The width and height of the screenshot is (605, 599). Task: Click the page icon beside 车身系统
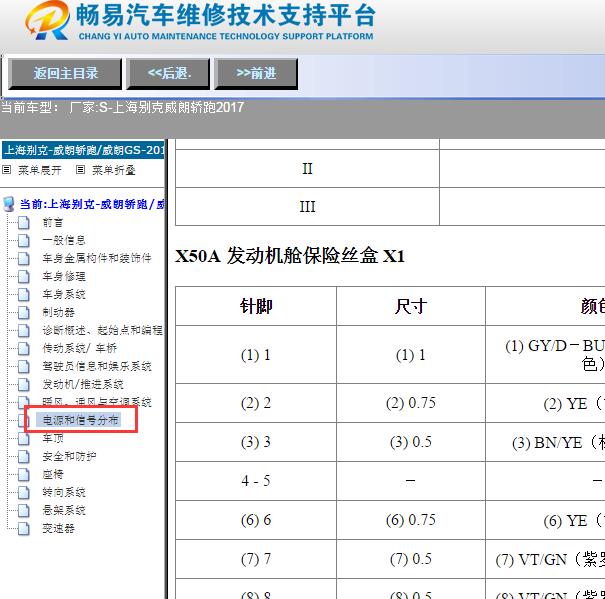pos(24,294)
